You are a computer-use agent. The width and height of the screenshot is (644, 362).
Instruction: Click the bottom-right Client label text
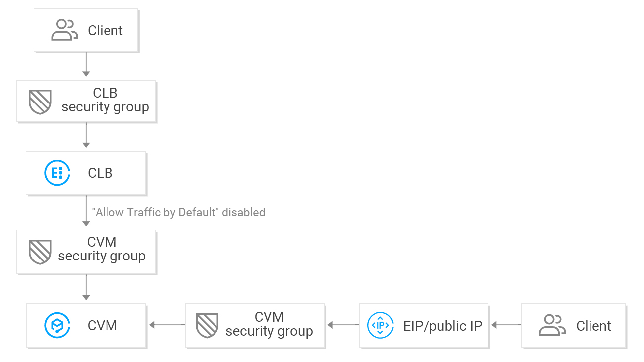(593, 326)
